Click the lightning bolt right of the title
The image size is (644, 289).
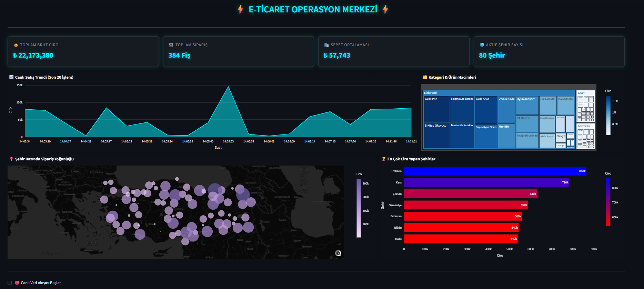(x=385, y=9)
